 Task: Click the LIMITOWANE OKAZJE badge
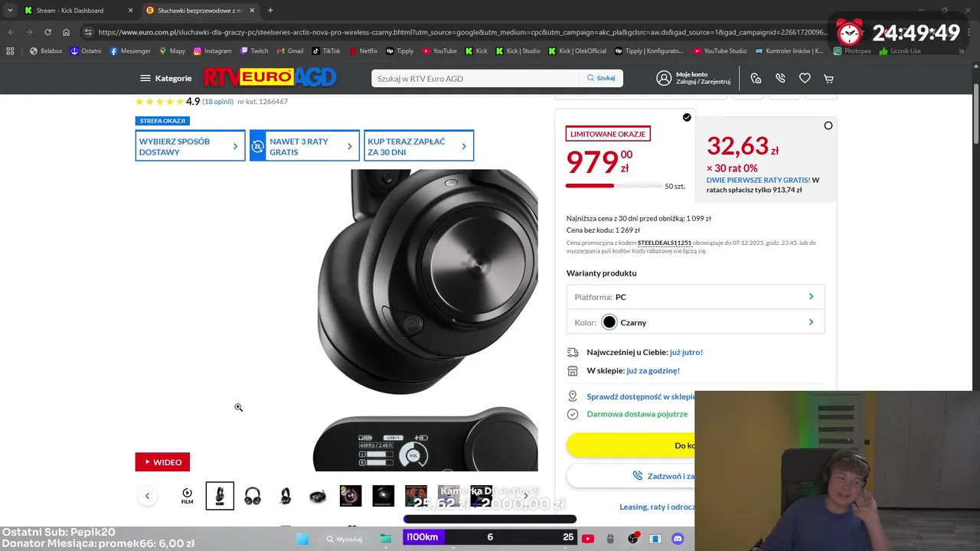(x=608, y=134)
